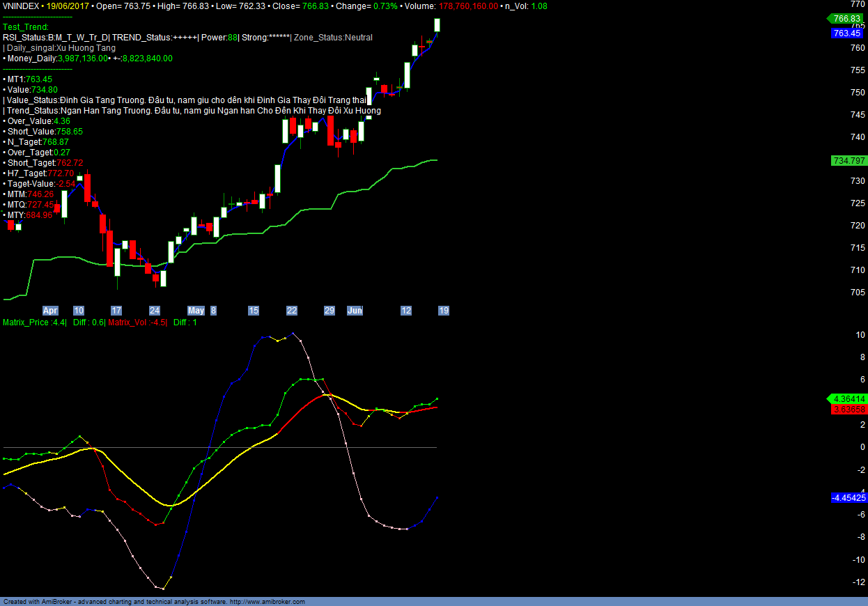The width and height of the screenshot is (868, 606).
Task: Click date marker 24 on time axis
Action: tap(155, 311)
